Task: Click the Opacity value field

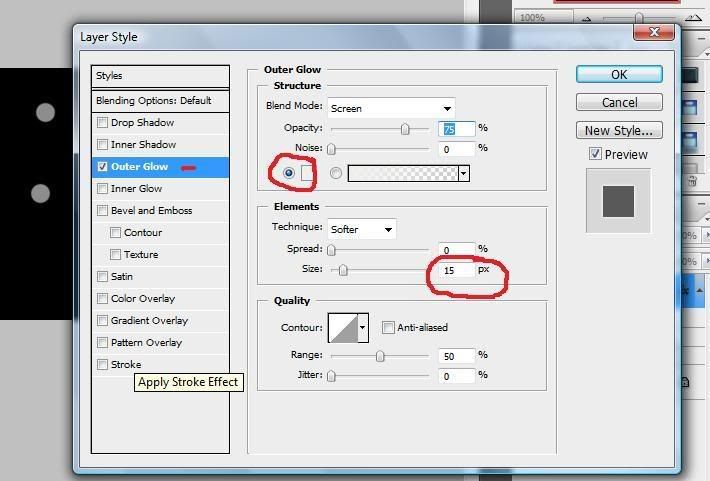Action: pos(456,129)
